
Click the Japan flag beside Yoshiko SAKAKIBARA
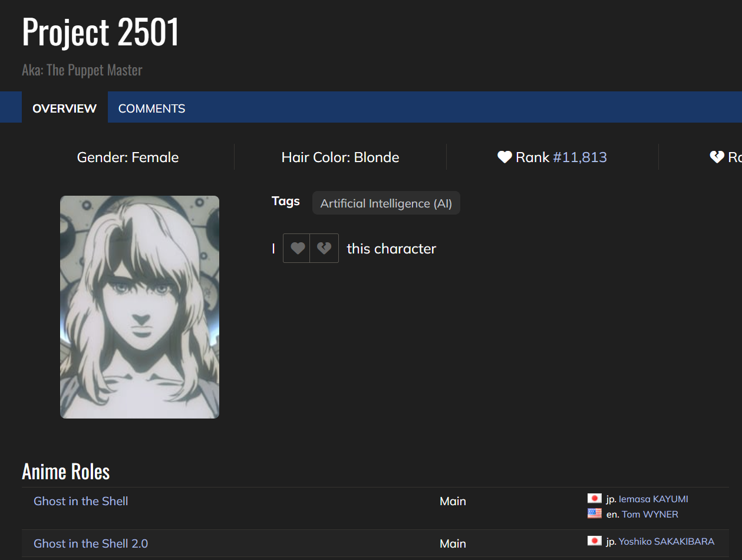coord(594,541)
